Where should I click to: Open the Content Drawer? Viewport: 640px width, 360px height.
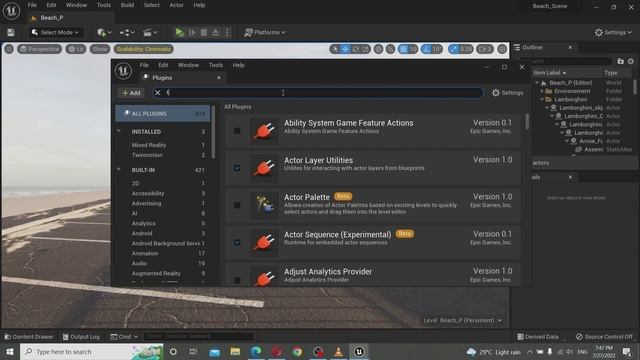[x=29, y=337]
